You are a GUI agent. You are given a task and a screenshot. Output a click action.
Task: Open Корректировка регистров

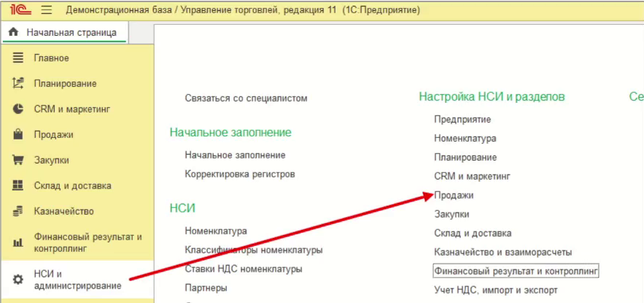(x=240, y=174)
